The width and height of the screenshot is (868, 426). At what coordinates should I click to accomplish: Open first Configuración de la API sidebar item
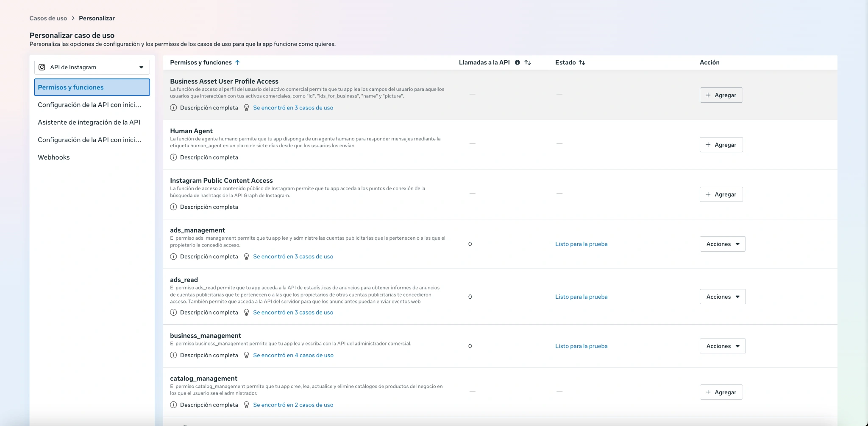pyautogui.click(x=89, y=105)
